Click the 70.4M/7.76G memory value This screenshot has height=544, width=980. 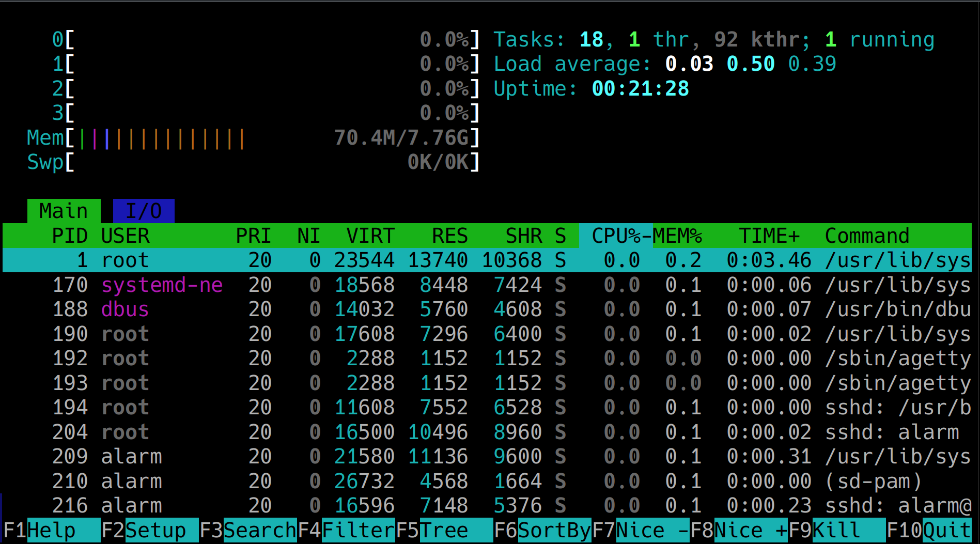[401, 137]
